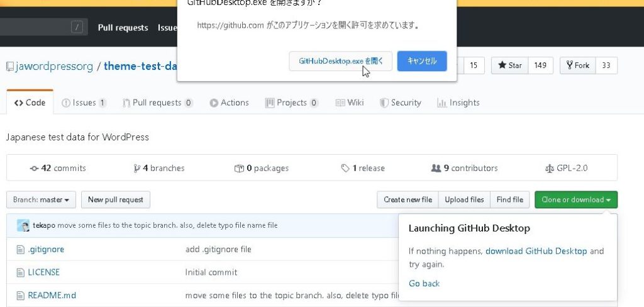
Task: Follow the download GitHub Desktop link
Action: coord(536,251)
